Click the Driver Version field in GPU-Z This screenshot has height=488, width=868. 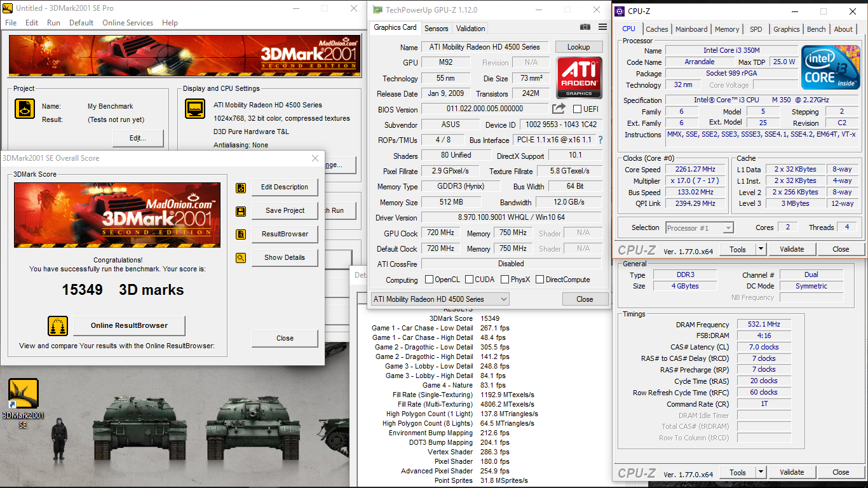512,218
